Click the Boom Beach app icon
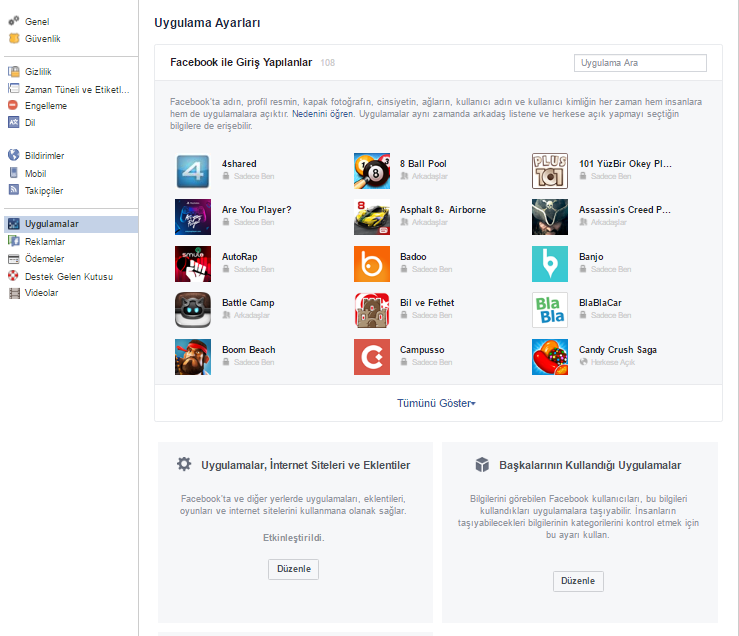739x636 pixels. coord(193,357)
